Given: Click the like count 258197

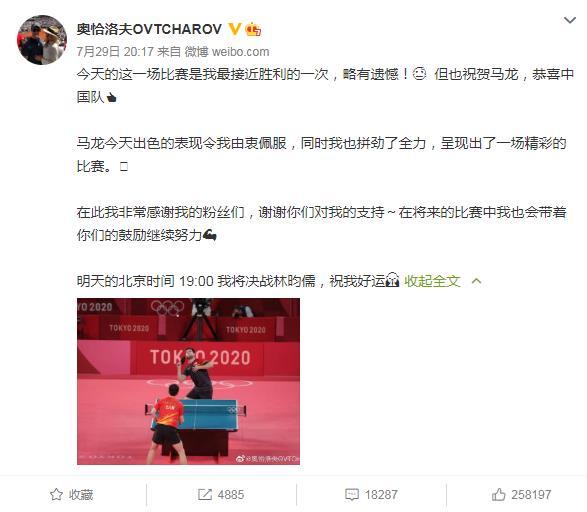Looking at the screenshot, I should 531,495.
